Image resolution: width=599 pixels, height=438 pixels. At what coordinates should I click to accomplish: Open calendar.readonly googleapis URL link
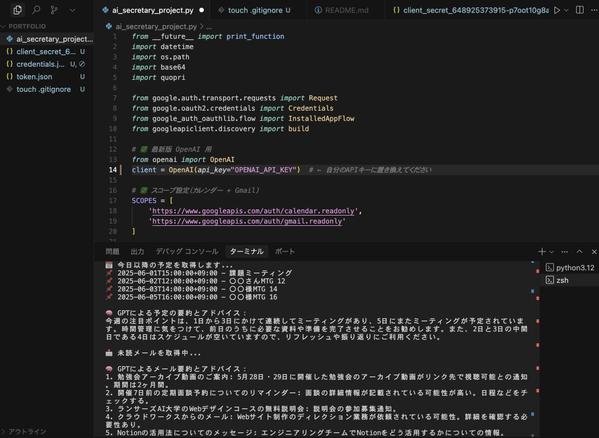(x=253, y=211)
